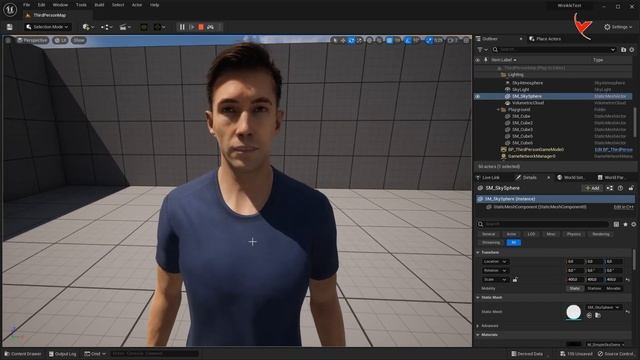Toggle grid snapping in viewport toolbar
The height and width of the screenshot is (360, 640).
[x=389, y=40]
